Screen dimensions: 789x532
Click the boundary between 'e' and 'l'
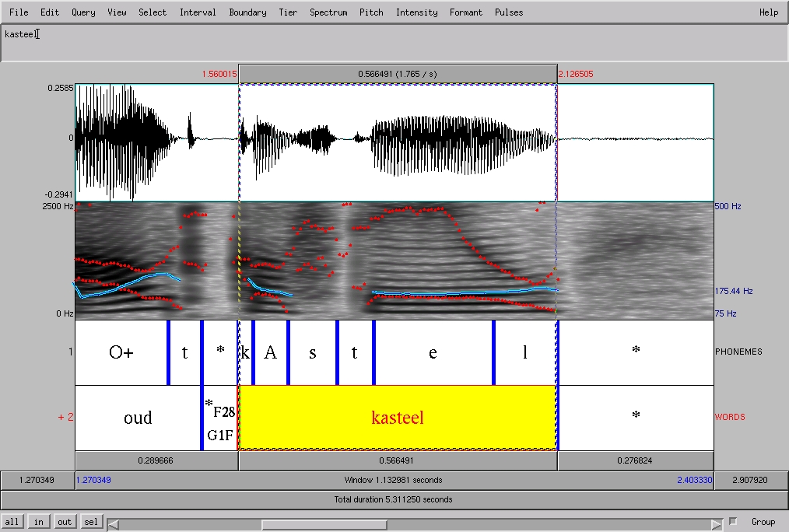point(493,352)
